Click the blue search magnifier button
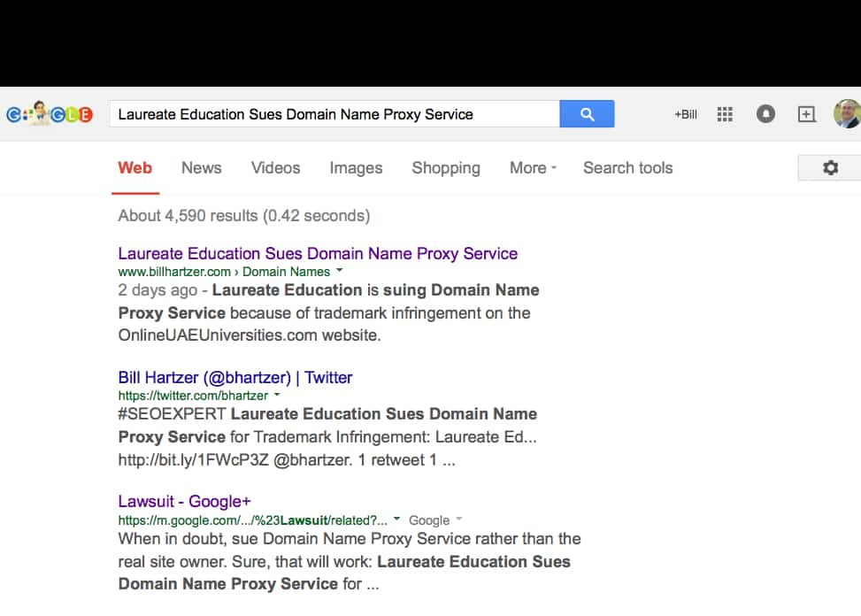Screen dimensions: 861x616 pyautogui.click(x=587, y=113)
